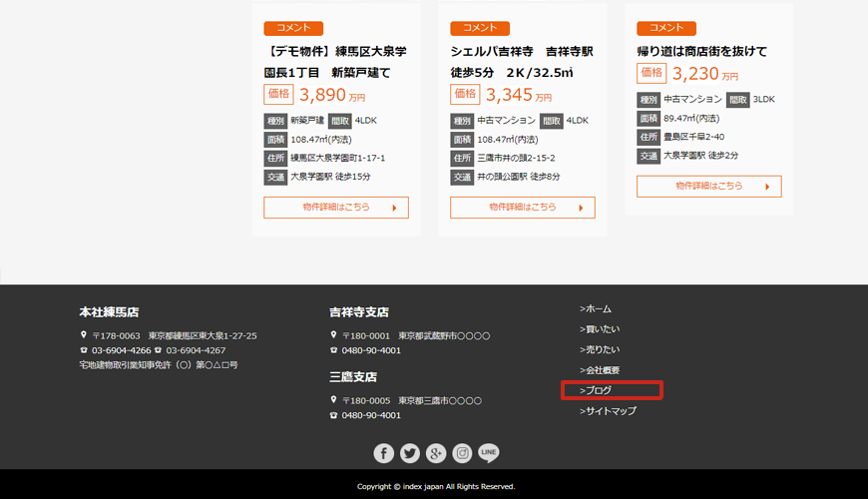Select 買いたい in footer navigation

pyautogui.click(x=600, y=329)
